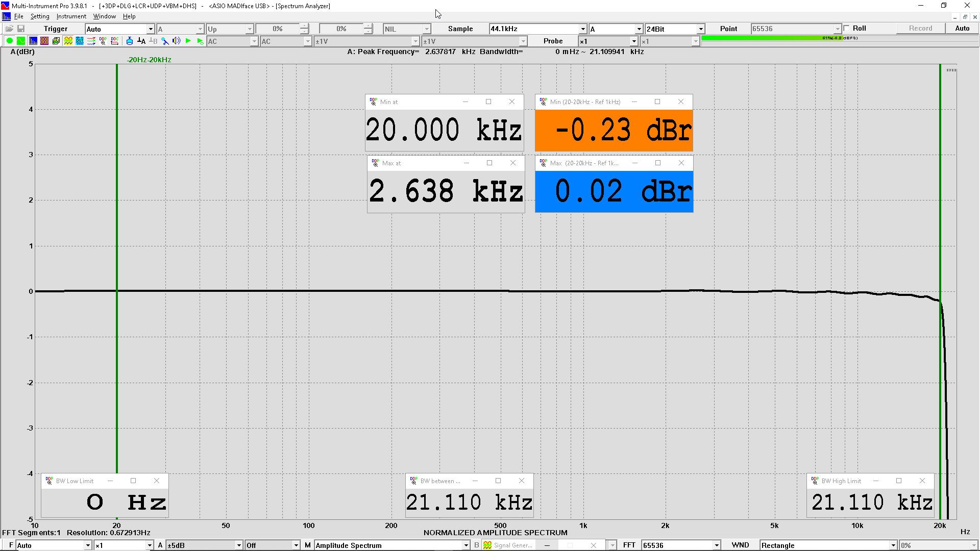980x551 pixels.
Task: Click the 20.000 kHz Min at value
Action: [444, 130]
